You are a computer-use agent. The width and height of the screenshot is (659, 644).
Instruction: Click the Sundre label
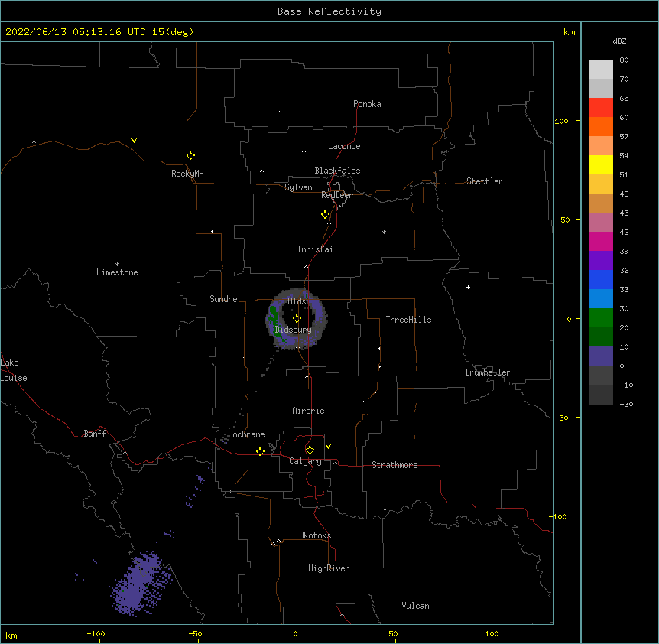223,299
